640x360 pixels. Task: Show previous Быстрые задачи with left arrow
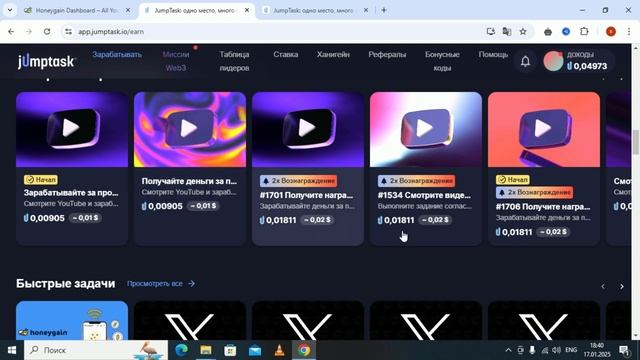pos(603,287)
